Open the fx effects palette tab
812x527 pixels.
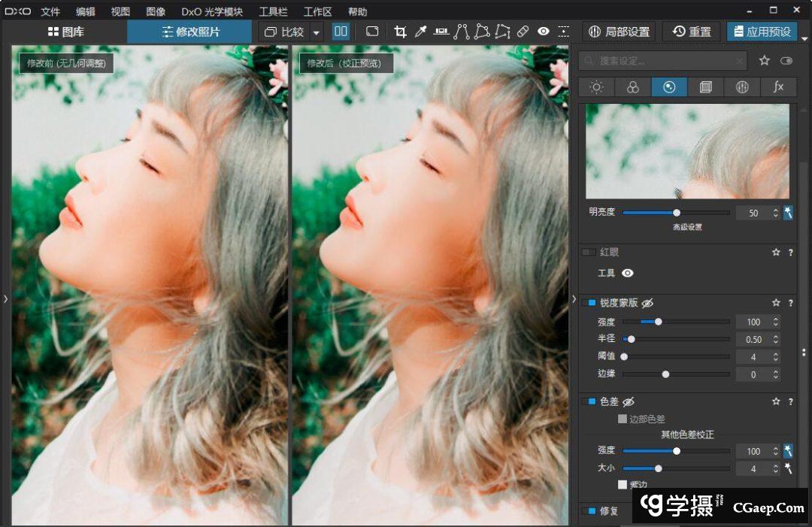click(778, 87)
